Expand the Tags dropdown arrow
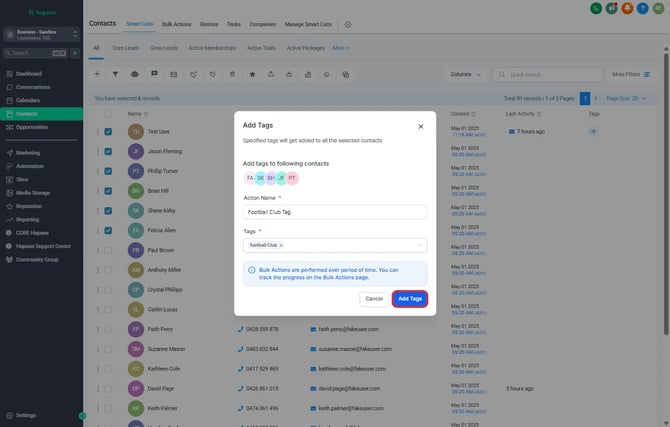Image resolution: width=670 pixels, height=427 pixels. click(x=419, y=245)
